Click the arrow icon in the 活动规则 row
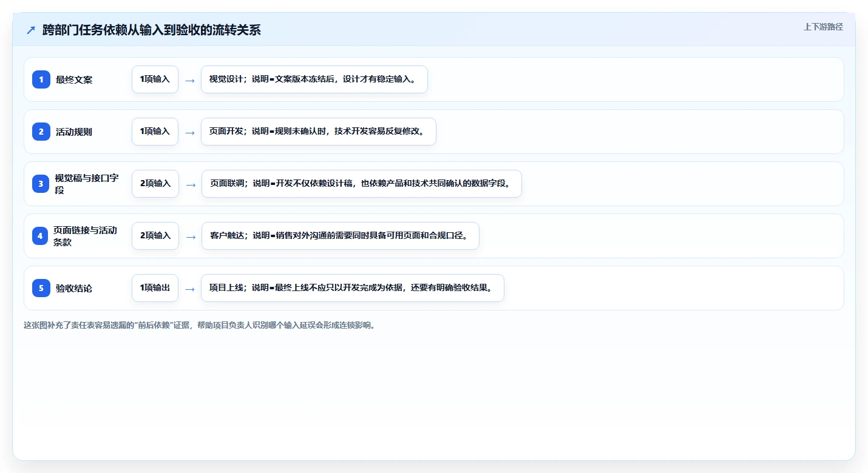868x473 pixels. click(190, 133)
